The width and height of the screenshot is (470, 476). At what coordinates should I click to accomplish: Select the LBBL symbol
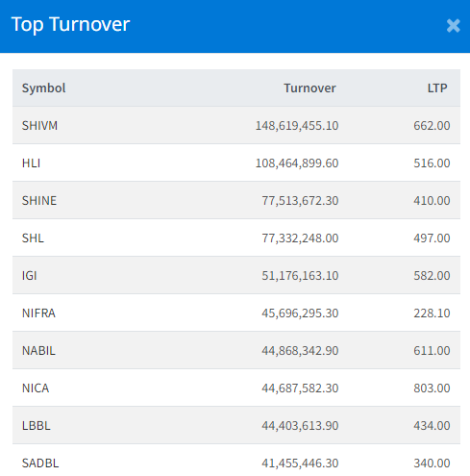37,425
